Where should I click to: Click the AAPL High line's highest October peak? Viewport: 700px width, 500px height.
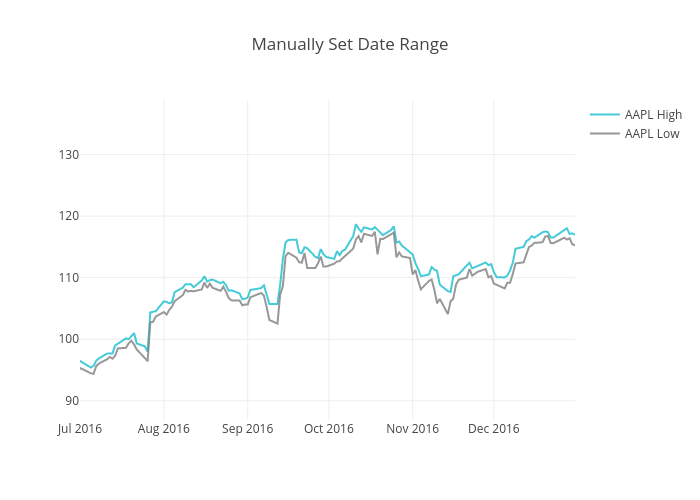(356, 225)
